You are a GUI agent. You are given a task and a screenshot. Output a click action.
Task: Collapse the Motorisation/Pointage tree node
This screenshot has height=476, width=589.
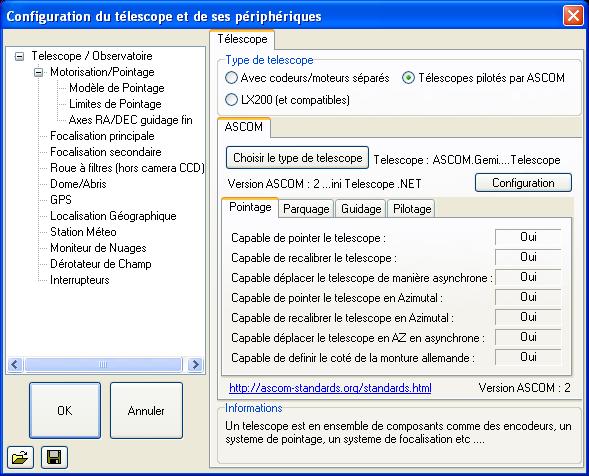click(x=38, y=72)
